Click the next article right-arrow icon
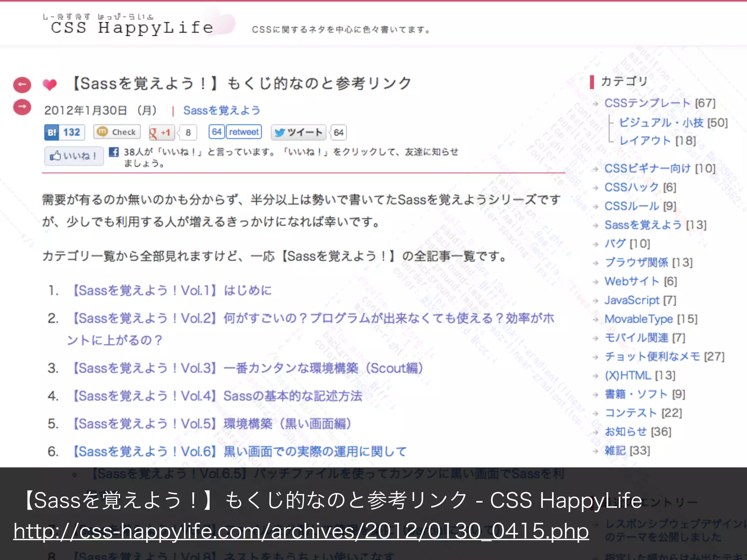The width and height of the screenshot is (747, 560). (x=22, y=107)
